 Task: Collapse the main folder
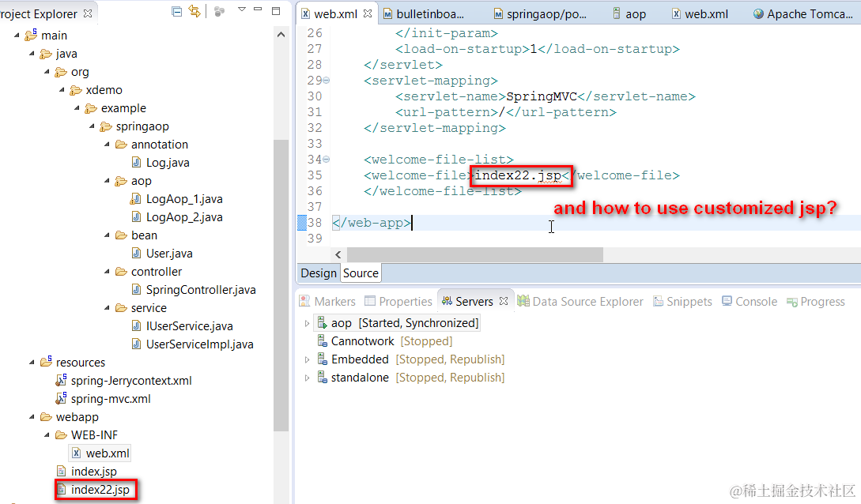tap(17, 36)
